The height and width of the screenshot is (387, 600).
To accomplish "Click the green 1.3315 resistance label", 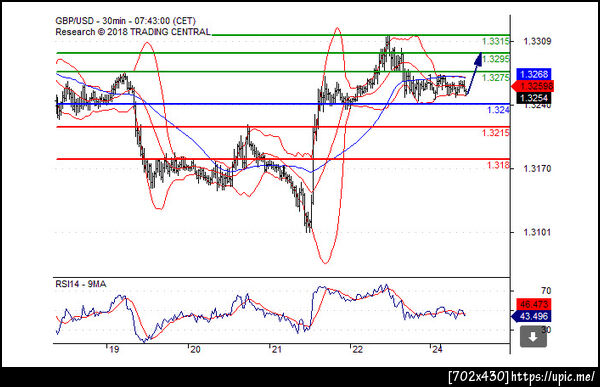I will click(x=496, y=41).
